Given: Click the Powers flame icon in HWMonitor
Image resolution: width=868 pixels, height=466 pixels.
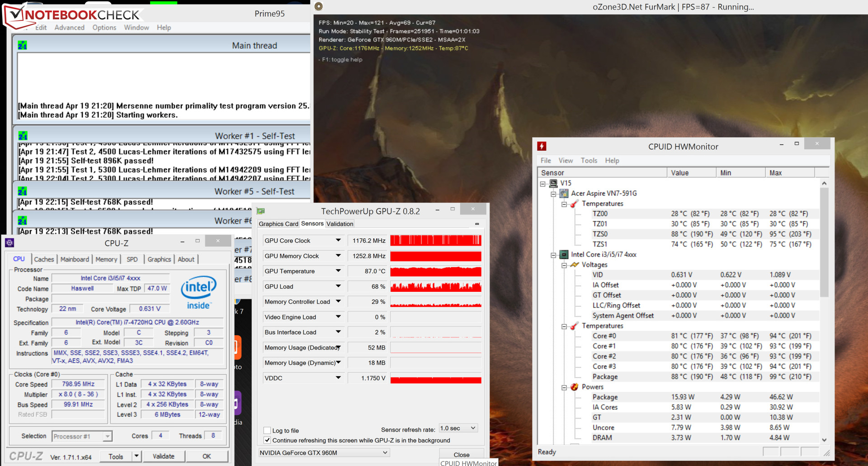Looking at the screenshot, I should [x=575, y=387].
